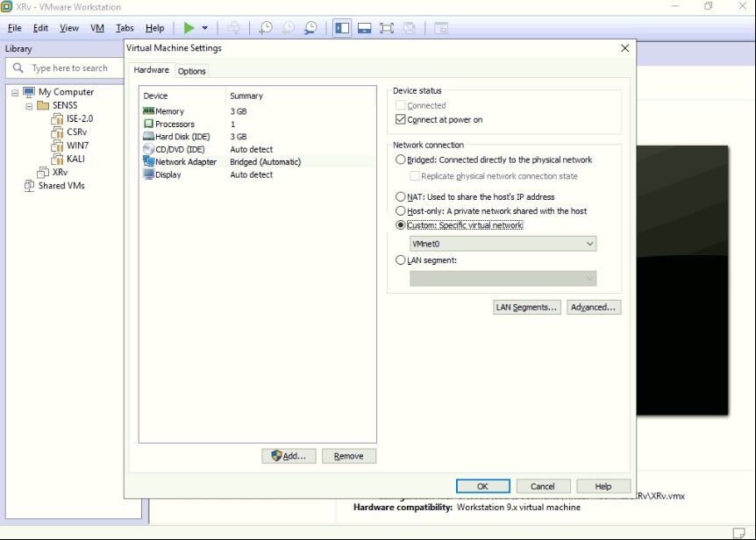
Task: Open the VM menu
Action: 96,27
